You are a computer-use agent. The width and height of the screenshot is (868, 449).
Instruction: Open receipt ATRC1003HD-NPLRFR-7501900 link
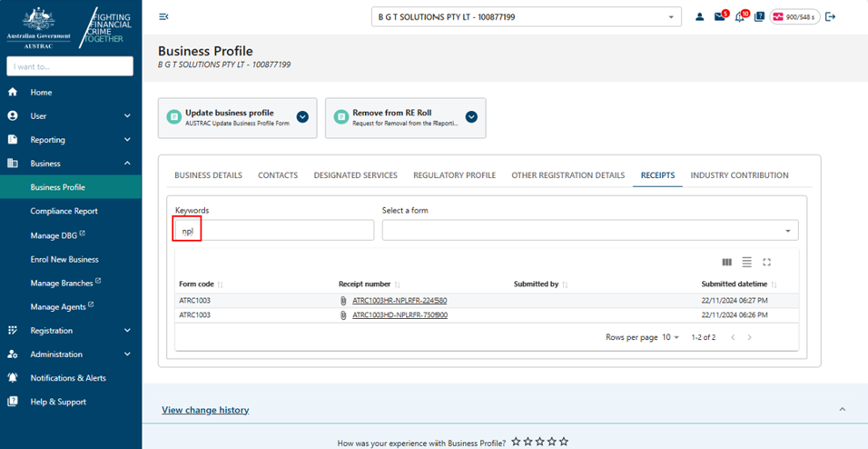(400, 315)
